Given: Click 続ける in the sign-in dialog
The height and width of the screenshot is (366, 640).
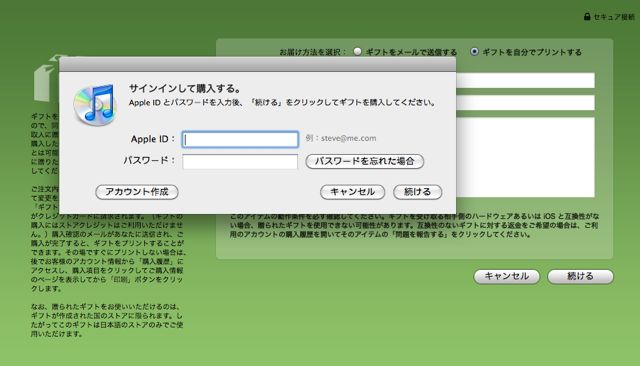Looking at the screenshot, I should pos(418,192).
